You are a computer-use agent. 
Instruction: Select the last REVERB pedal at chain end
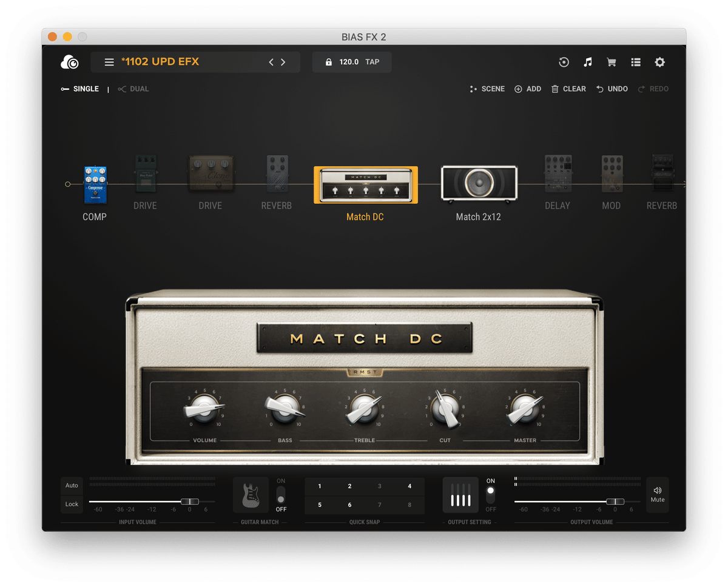662,174
